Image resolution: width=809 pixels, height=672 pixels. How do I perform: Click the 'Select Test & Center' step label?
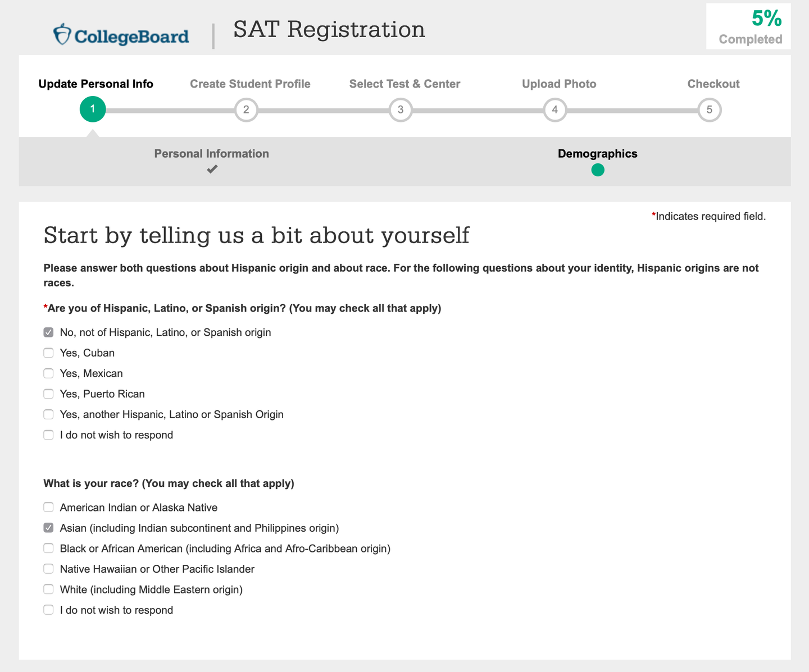[404, 84]
